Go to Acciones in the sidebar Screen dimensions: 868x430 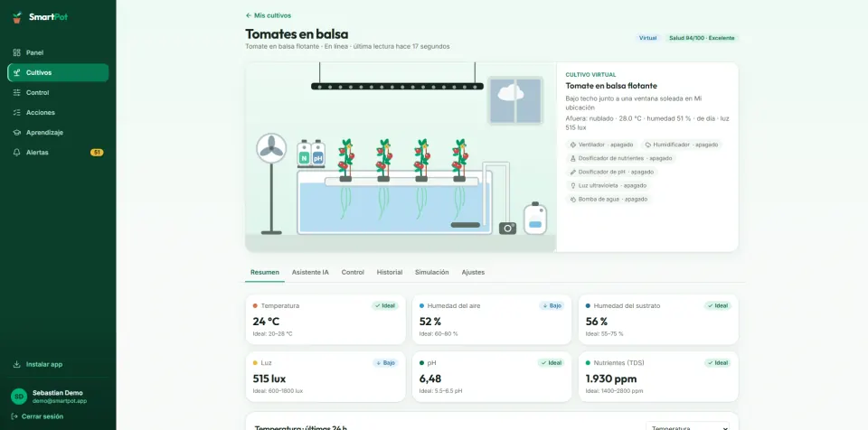[58, 112]
